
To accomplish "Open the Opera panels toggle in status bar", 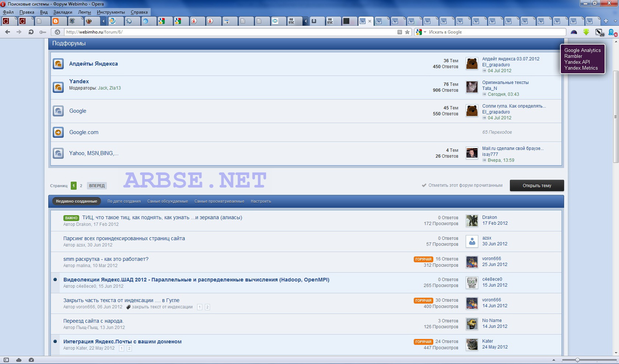I will point(6,360).
